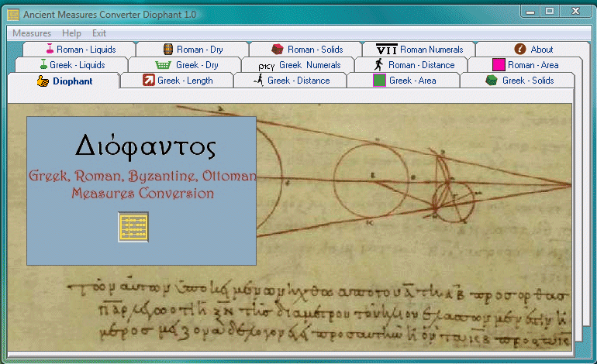Switch to the Roman - Solids tab
Screen dimensions: 597x364
(x=305, y=50)
